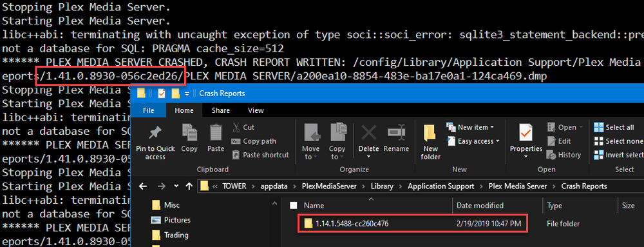The image size is (644, 247).
Task: Click Application Support breadcrumb
Action: pos(440,186)
